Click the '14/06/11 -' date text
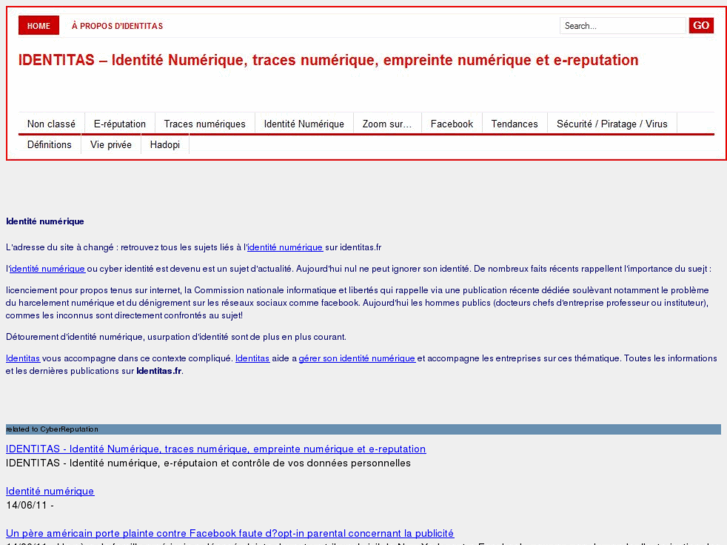The image size is (727, 545). click(30, 505)
